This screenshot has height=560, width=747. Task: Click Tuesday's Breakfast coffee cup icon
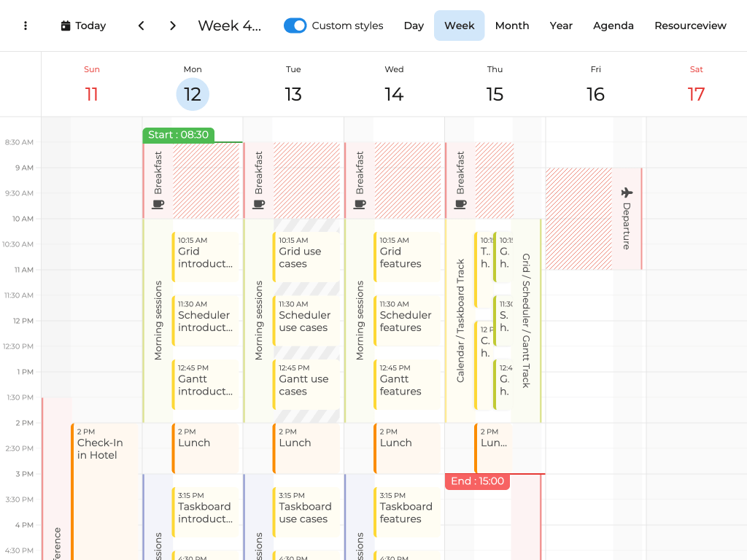(x=258, y=205)
